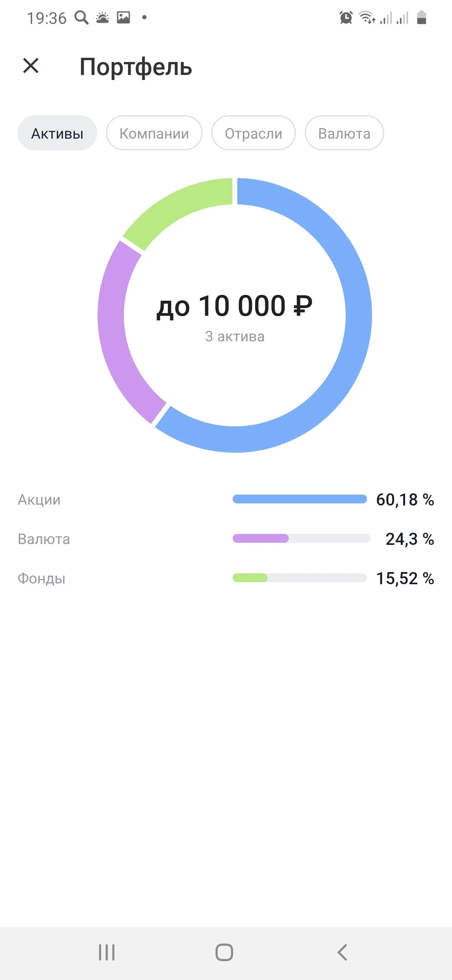Open the Фонды row in asset list
This screenshot has height=980, width=452.
[226, 578]
